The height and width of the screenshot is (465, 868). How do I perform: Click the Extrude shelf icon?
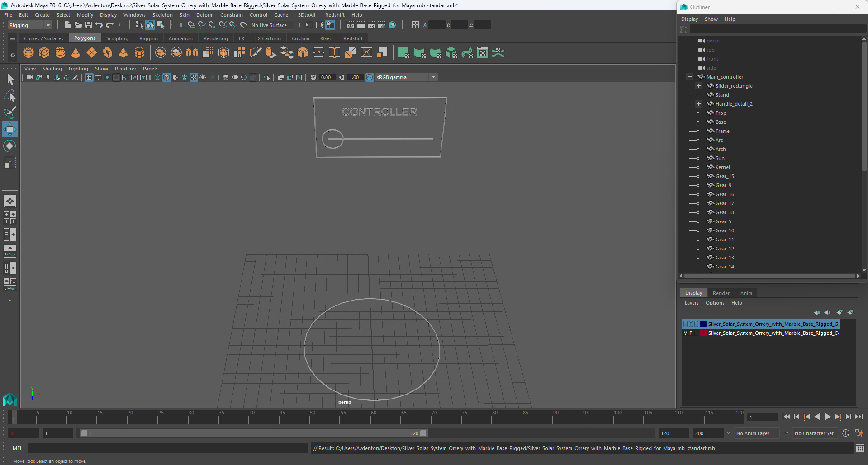pyautogui.click(x=271, y=53)
